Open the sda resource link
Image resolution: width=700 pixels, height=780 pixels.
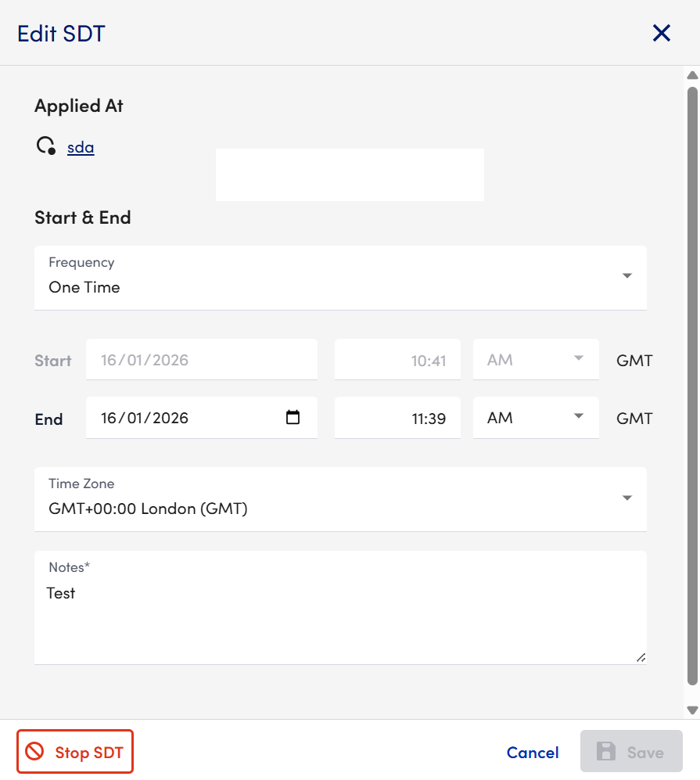81,147
